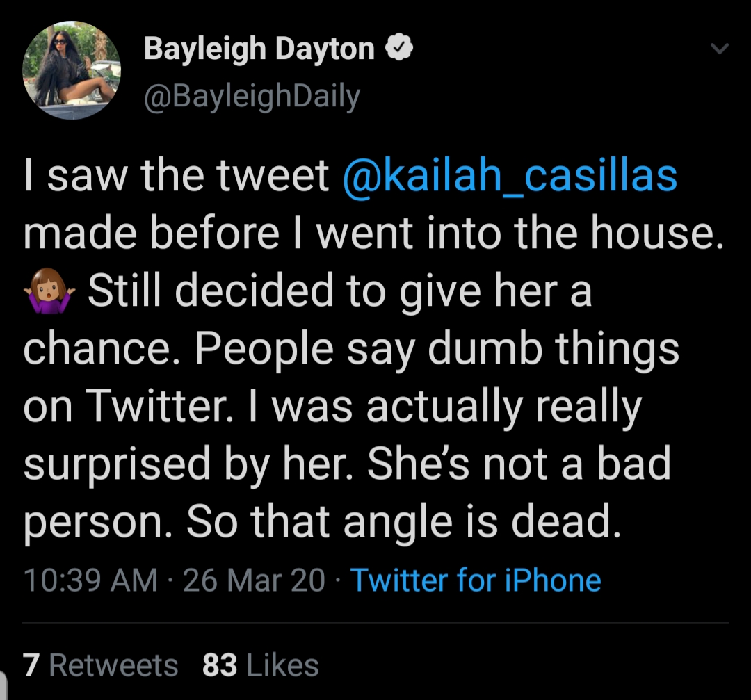Image resolution: width=751 pixels, height=700 pixels.
Task: Click the number 83 like count
Action: [220, 665]
